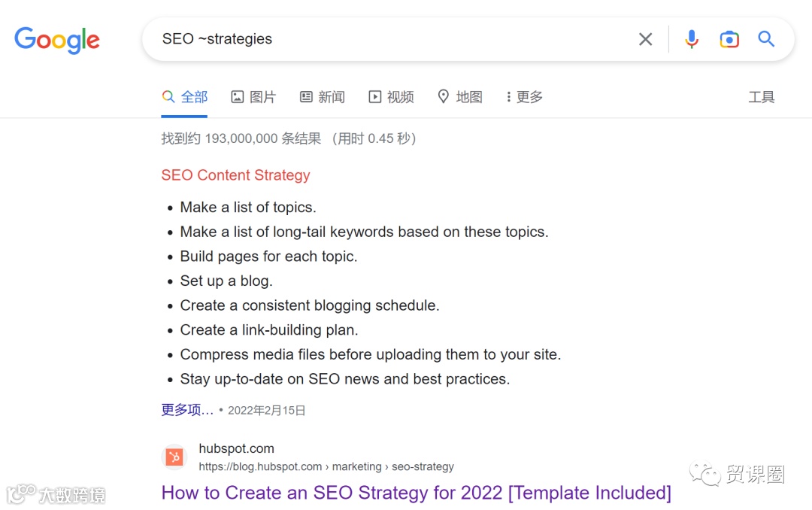Click the blog.hubspot.com breadcrumb URL
The image size is (812, 510).
326,466
